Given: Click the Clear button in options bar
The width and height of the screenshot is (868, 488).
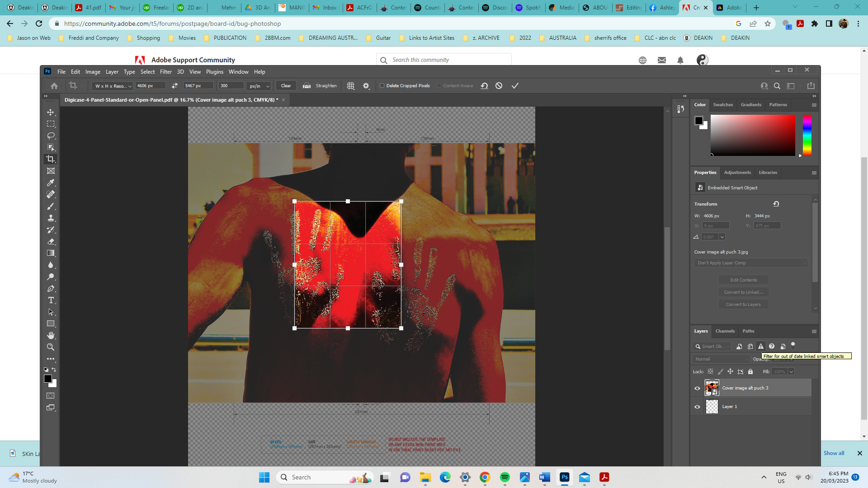Looking at the screenshot, I should click(286, 85).
